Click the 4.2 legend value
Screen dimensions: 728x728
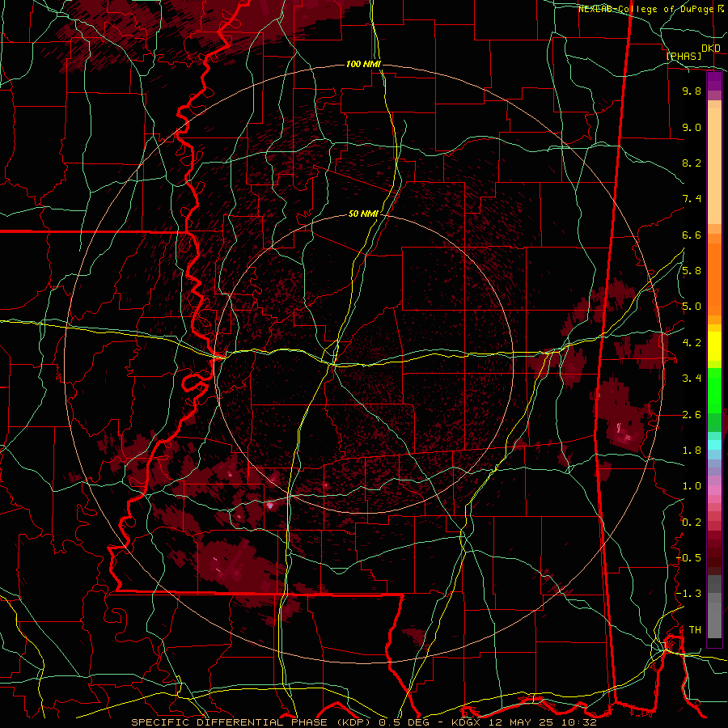point(692,343)
